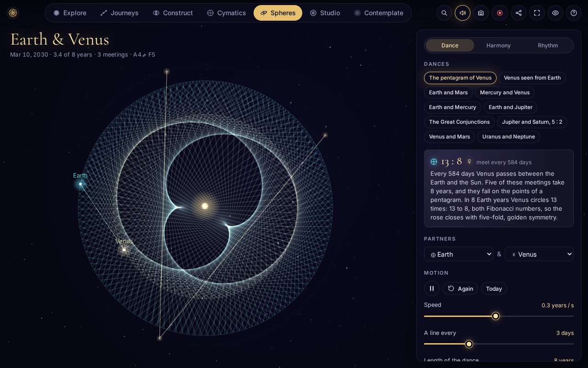Click the '3 days' line interval value
588x368 pixels.
pos(565,333)
